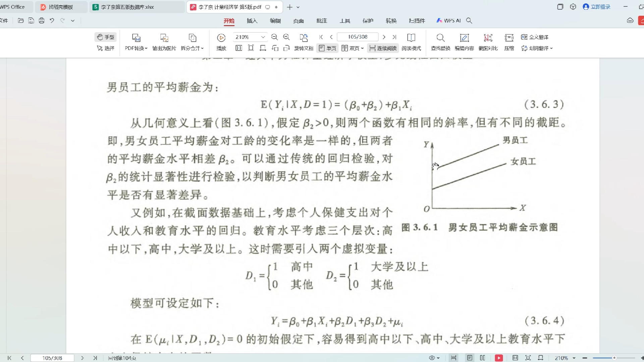Fit page width in toolbar
The height and width of the screenshot is (362, 644).
pos(263,48)
